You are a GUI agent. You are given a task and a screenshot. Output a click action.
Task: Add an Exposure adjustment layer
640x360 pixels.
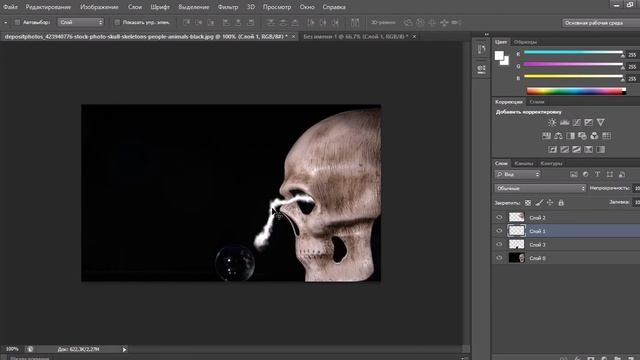pos(588,122)
